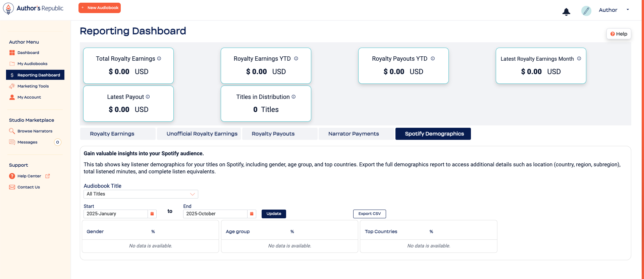This screenshot has height=279, width=644.
Task: Click the Top Countries column header
Action: [381, 232]
